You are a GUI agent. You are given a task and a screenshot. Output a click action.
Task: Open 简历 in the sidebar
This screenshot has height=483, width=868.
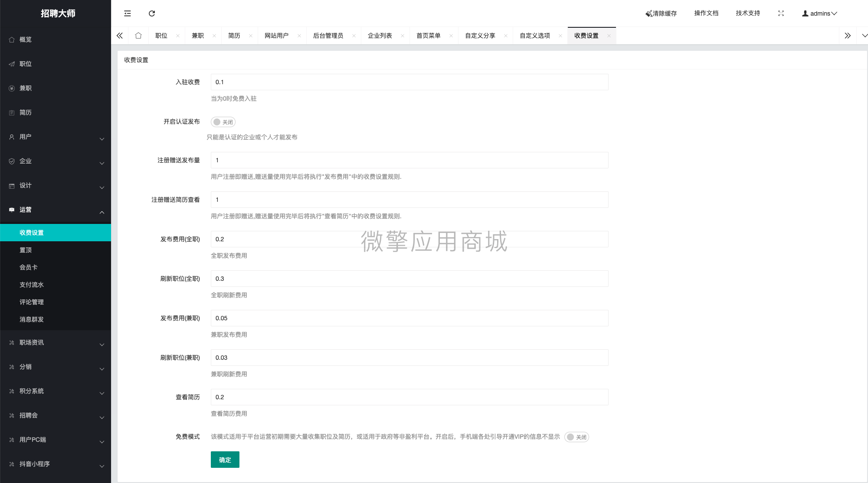click(56, 112)
